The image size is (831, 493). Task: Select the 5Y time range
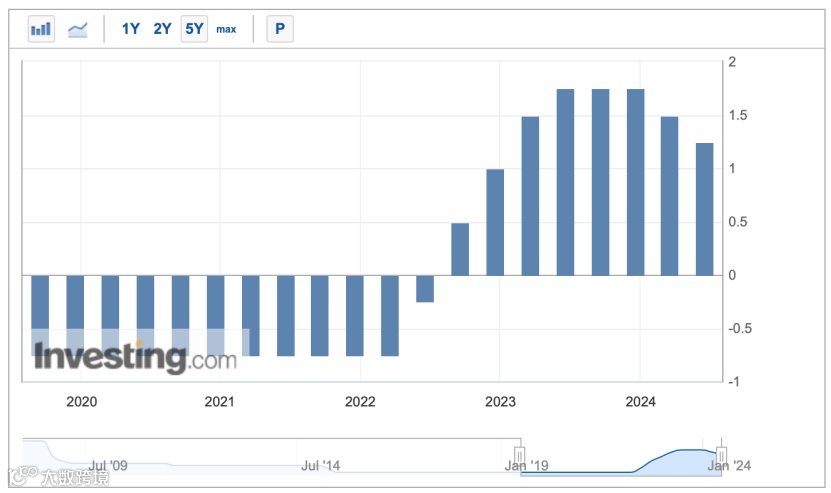pos(194,29)
